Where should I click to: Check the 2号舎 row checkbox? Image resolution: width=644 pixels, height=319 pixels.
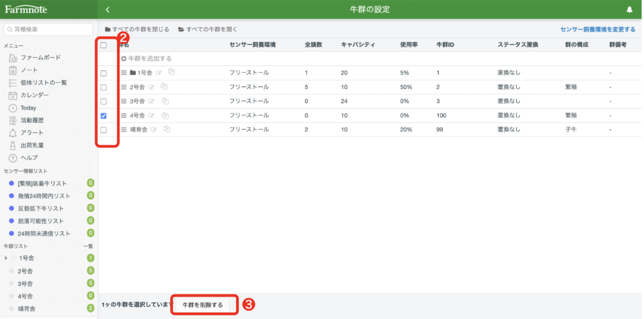(x=104, y=87)
